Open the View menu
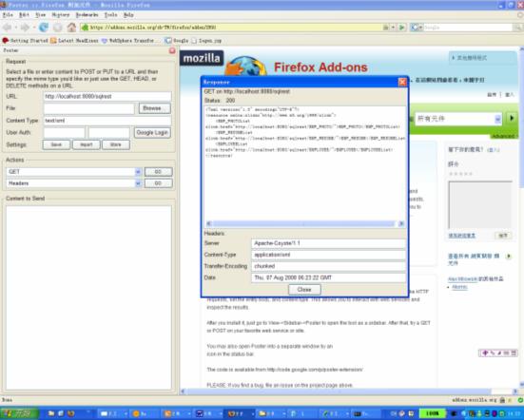Image resolution: width=524 pixels, height=420 pixels. (41, 14)
